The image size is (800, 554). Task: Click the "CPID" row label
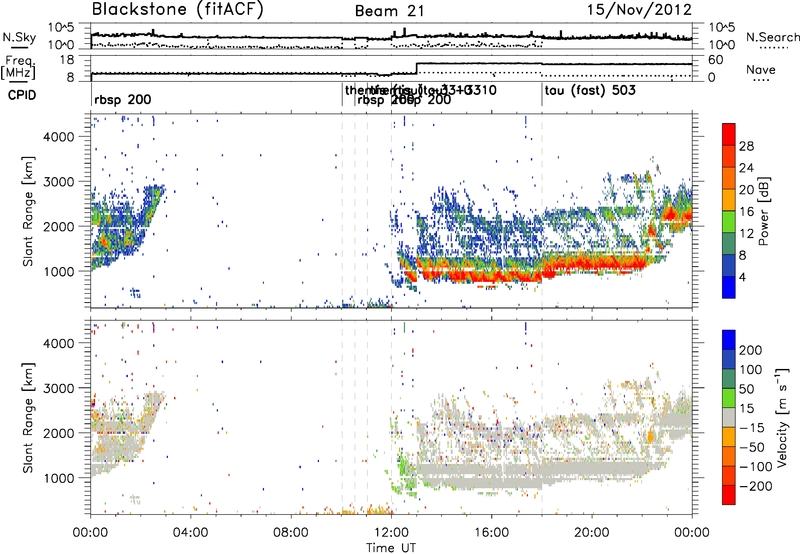(x=22, y=95)
